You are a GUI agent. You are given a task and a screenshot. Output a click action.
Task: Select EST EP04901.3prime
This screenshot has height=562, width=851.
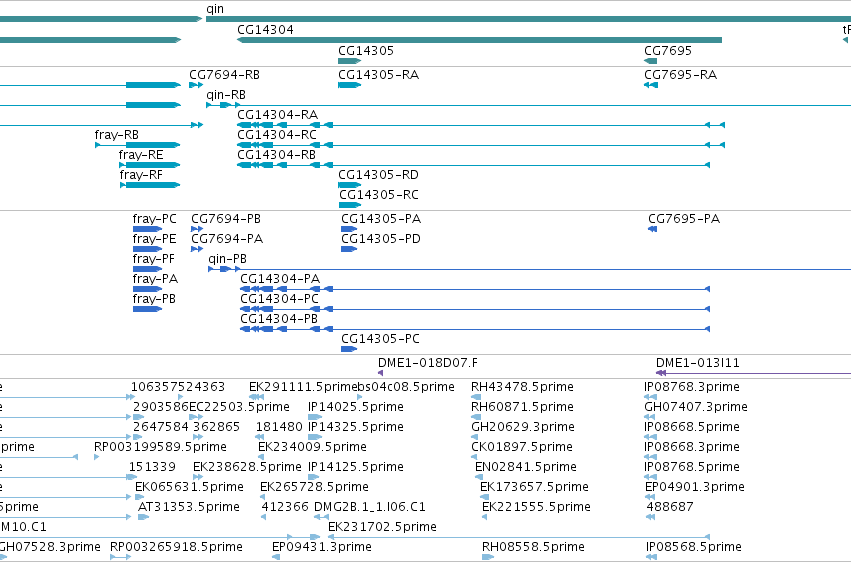[695, 487]
